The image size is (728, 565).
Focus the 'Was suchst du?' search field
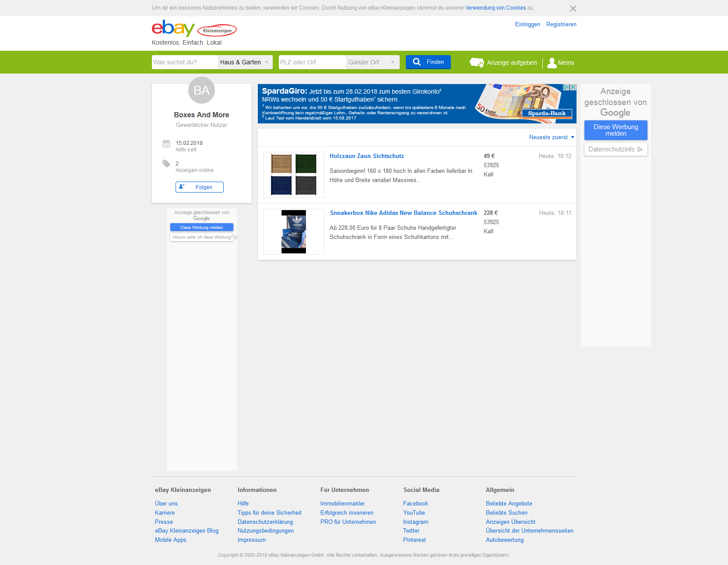pos(185,62)
